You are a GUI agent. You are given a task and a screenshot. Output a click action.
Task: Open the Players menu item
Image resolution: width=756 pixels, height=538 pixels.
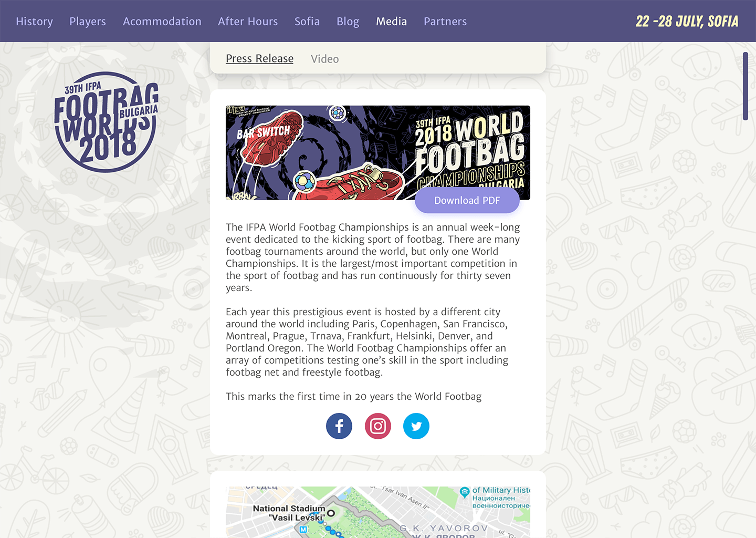coord(88,22)
